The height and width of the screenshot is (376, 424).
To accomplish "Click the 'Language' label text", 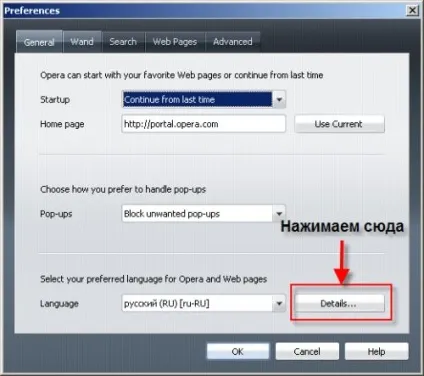I will (x=59, y=304).
